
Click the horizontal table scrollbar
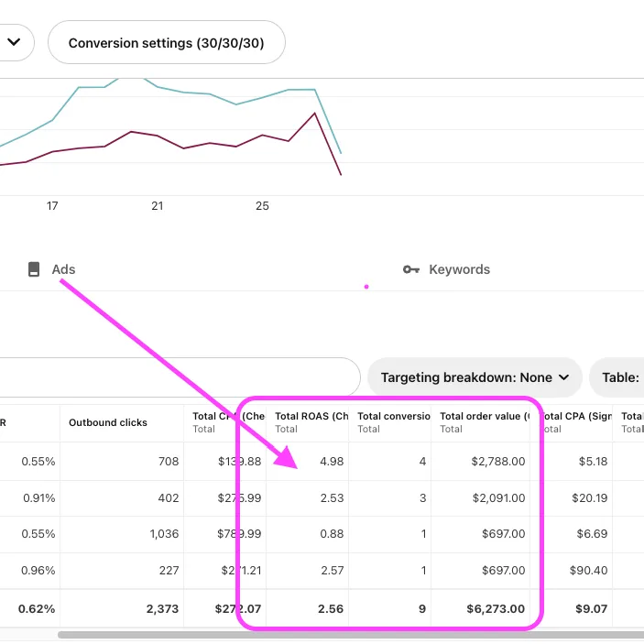[350, 635]
